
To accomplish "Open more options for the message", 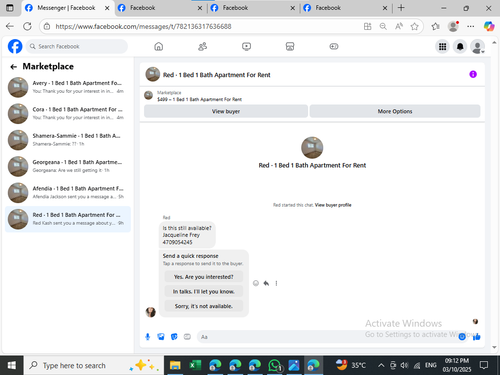I will point(276,283).
